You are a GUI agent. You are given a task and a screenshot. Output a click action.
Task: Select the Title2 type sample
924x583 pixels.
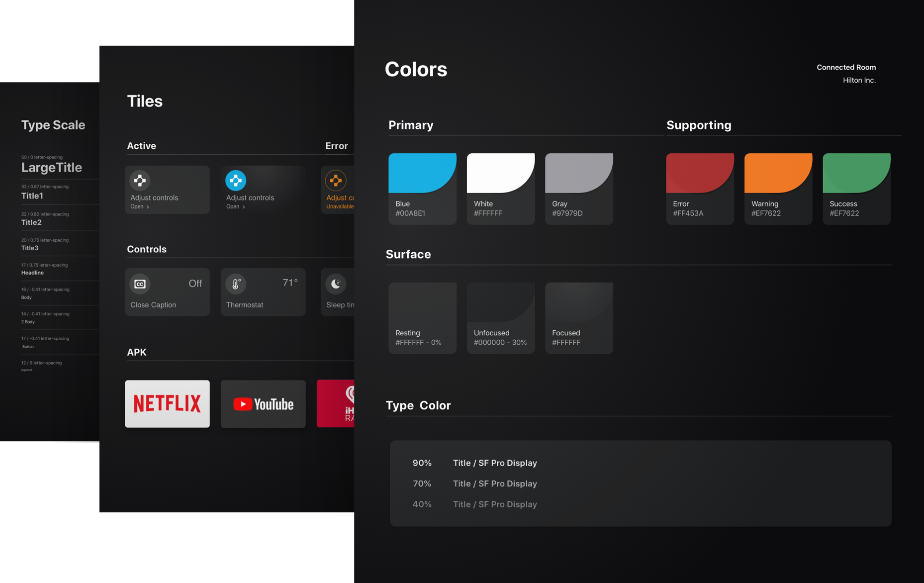(x=31, y=222)
